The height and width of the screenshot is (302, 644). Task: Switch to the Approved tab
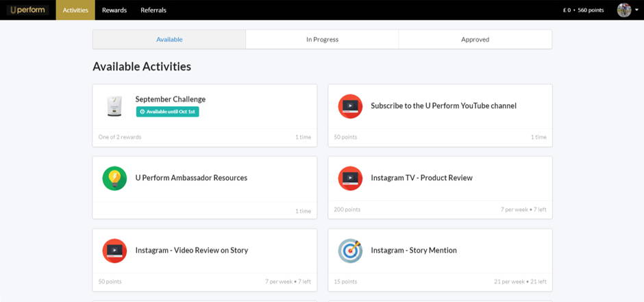(475, 40)
